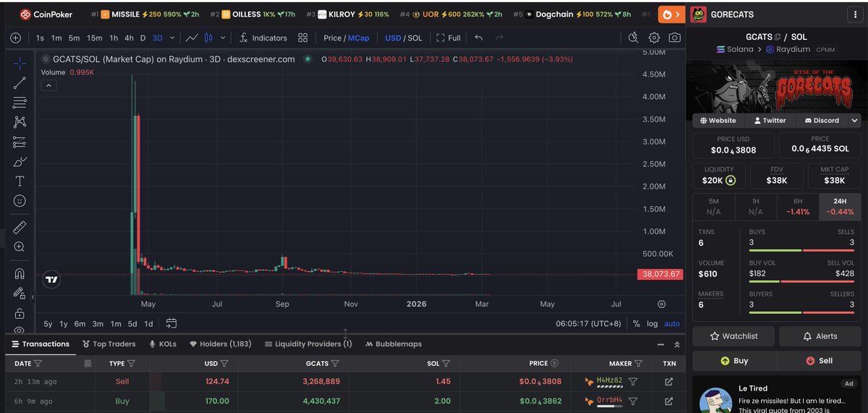
Task: Select the 15m timeframe
Action: (95, 38)
